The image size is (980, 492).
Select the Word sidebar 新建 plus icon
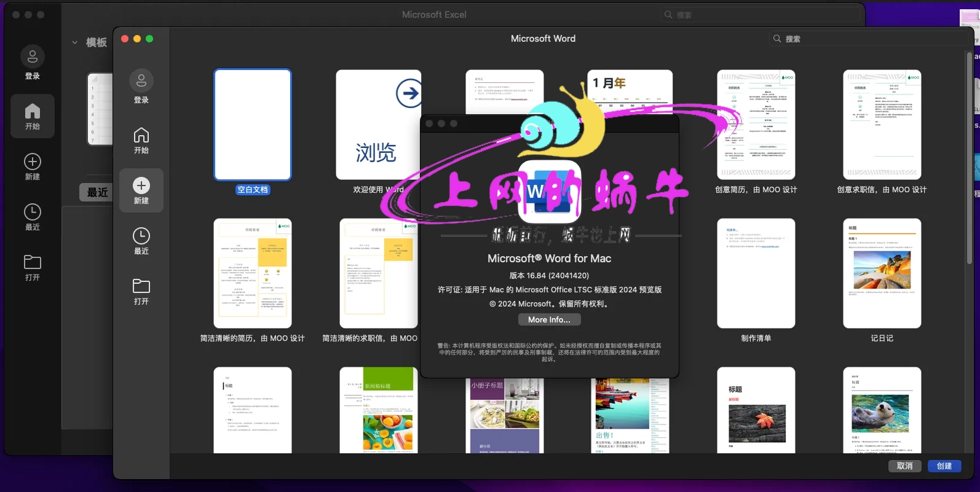click(141, 185)
